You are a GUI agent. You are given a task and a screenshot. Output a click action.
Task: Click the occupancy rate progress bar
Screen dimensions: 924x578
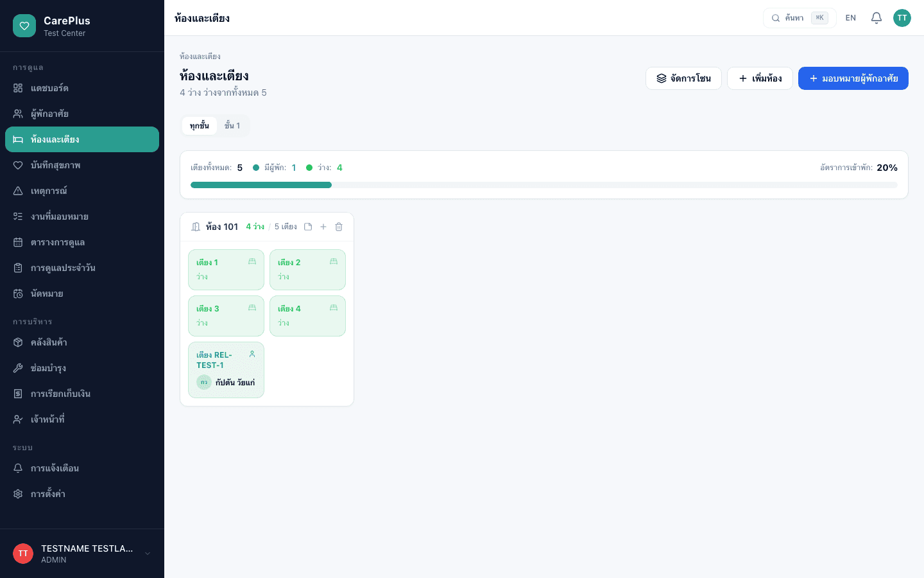[x=544, y=185]
